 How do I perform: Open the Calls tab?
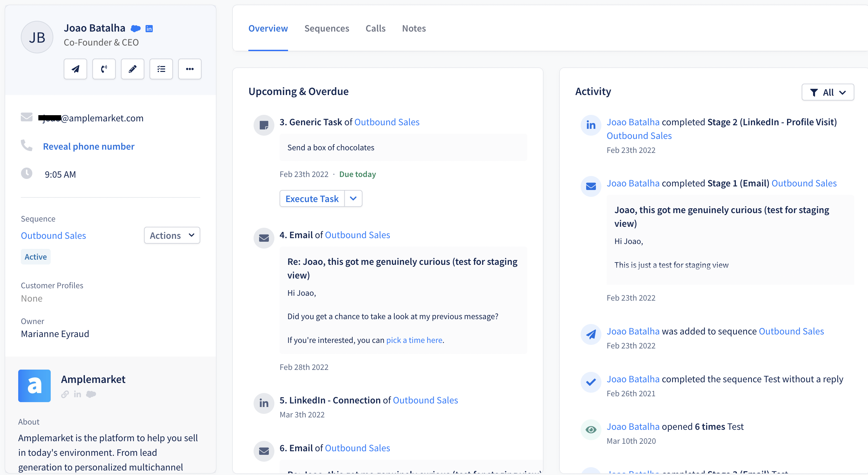(x=375, y=28)
